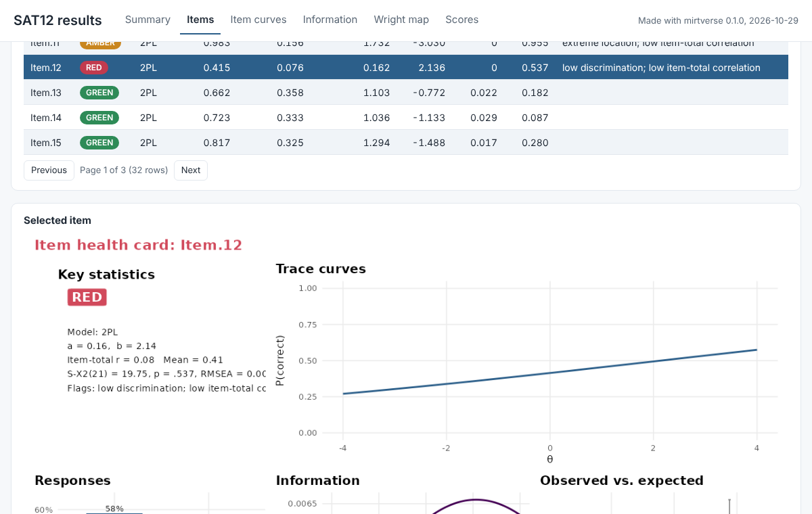
Task: Click the 0.723 value in the Item.14 row
Action: tap(217, 118)
